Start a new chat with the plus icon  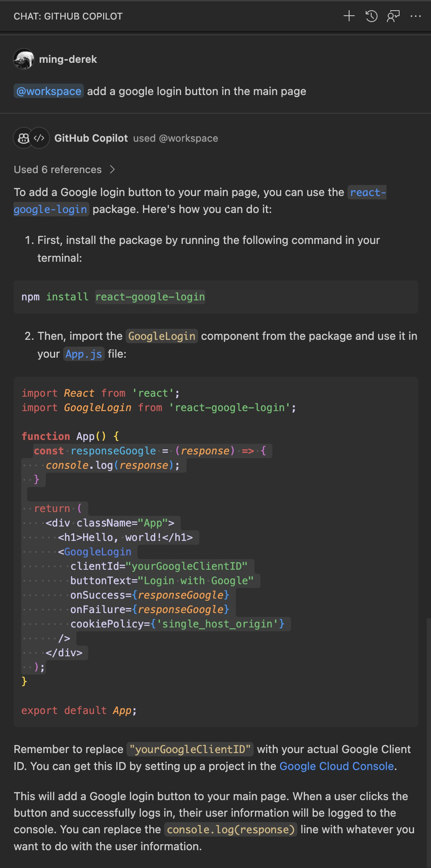[x=349, y=16]
